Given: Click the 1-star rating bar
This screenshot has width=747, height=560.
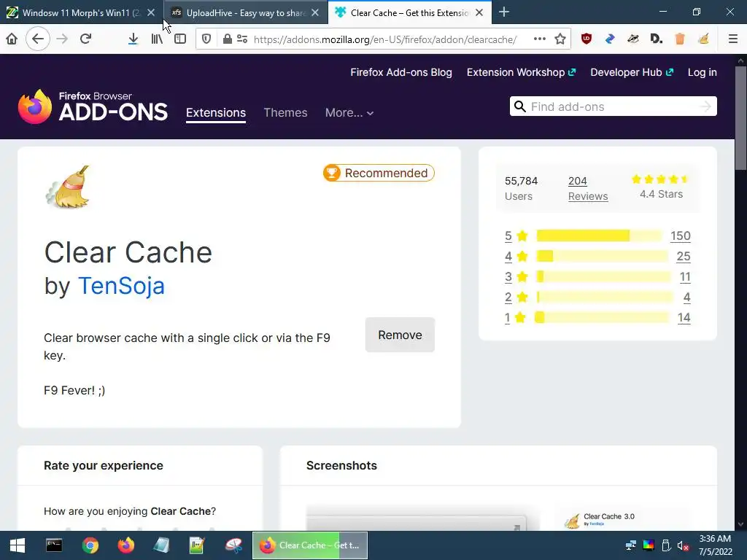Looking at the screenshot, I should pyautogui.click(x=602, y=318).
